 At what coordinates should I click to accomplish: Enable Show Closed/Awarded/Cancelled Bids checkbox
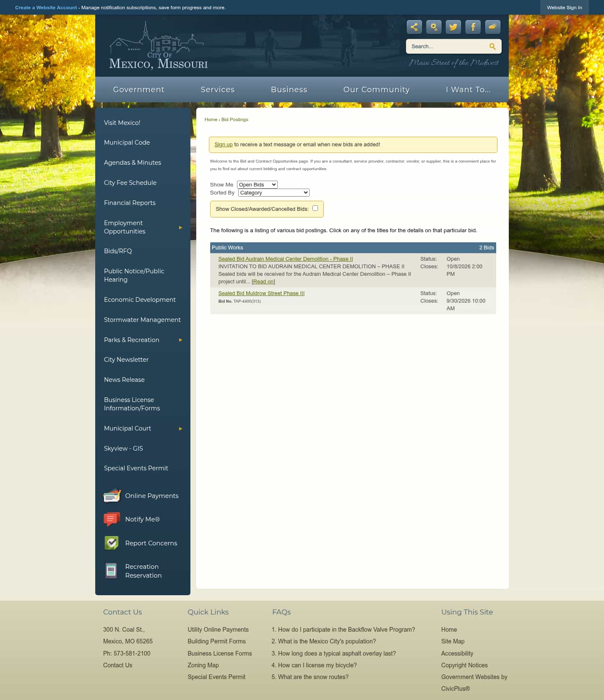pyautogui.click(x=315, y=208)
